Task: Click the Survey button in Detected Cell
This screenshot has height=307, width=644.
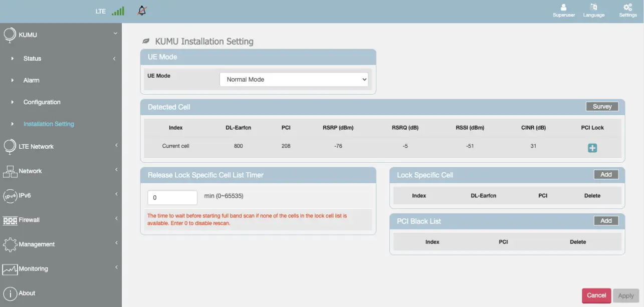Action: coord(602,106)
